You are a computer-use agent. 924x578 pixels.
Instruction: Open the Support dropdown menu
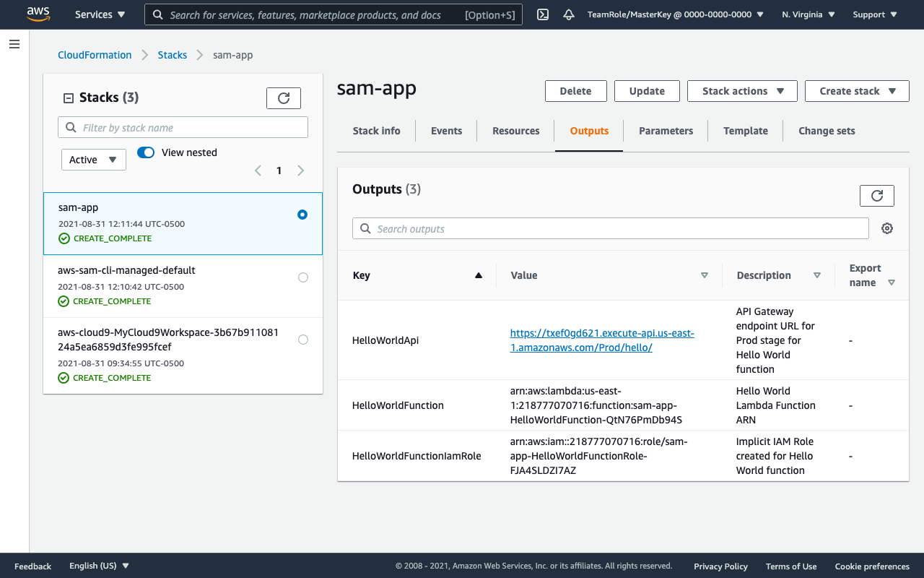(875, 14)
